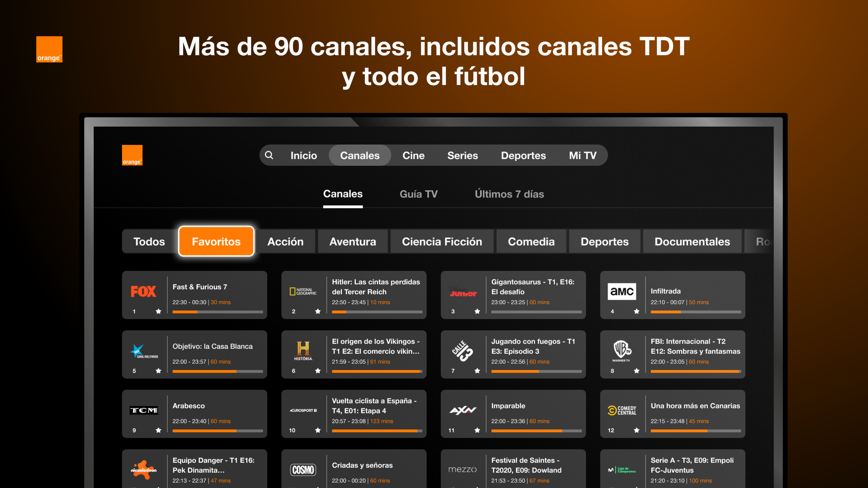Toggle favorite star on channel 2 National Geographic

pyautogui.click(x=318, y=311)
